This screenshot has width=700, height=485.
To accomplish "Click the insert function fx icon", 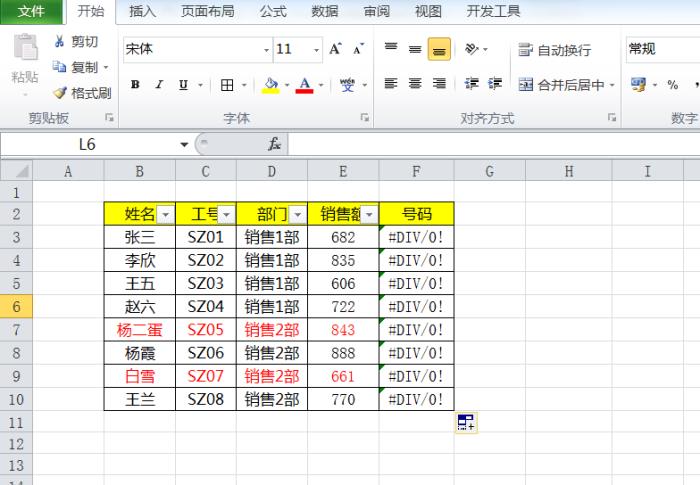I will coord(274,144).
